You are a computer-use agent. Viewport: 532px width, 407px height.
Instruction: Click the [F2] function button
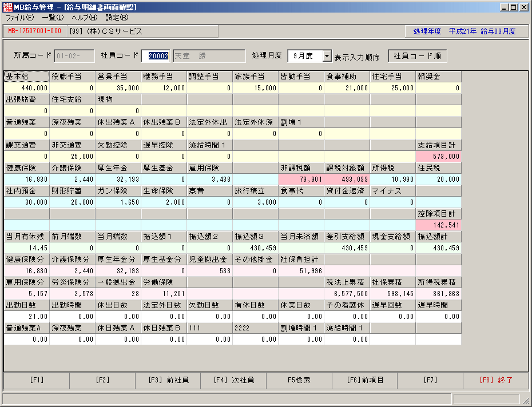click(x=102, y=380)
